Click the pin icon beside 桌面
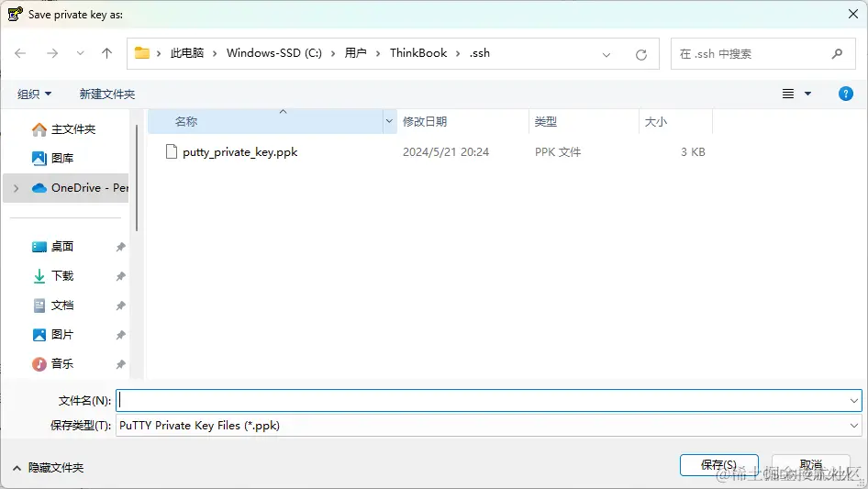 click(x=120, y=247)
